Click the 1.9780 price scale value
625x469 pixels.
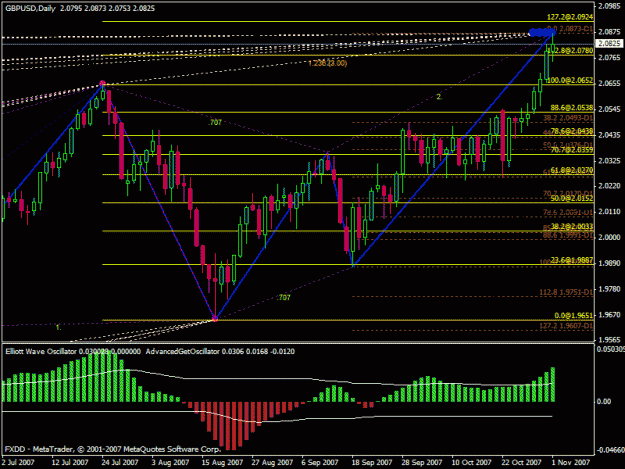tap(610, 289)
